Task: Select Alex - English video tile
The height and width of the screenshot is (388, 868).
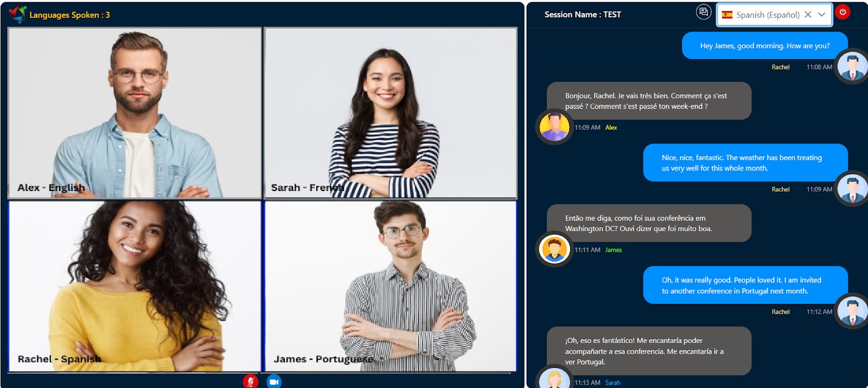Action: [x=135, y=113]
